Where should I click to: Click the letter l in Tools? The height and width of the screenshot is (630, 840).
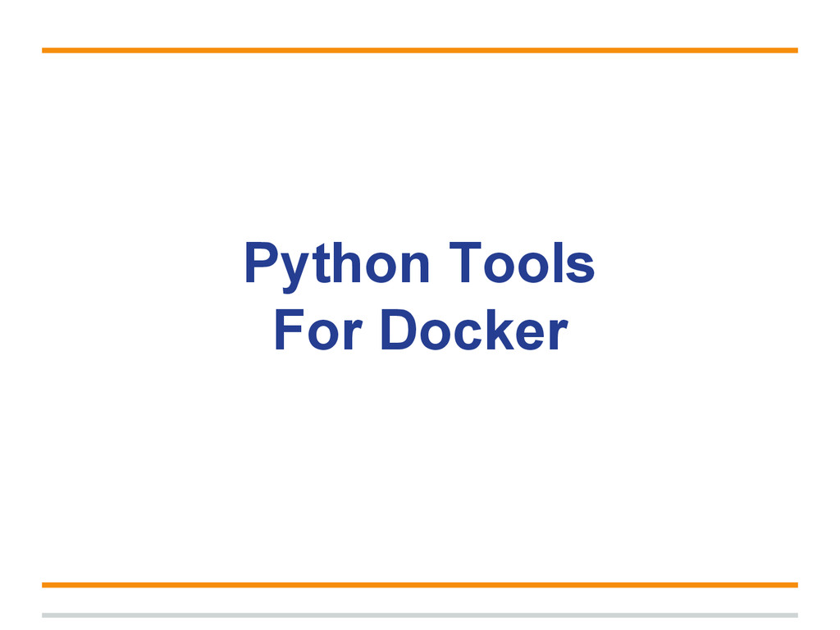[558, 262]
